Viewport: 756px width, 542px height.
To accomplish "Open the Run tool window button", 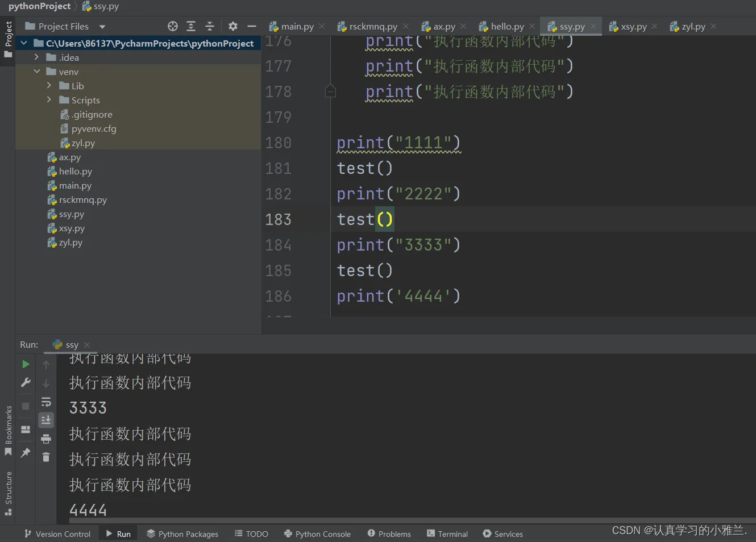I will (x=118, y=534).
